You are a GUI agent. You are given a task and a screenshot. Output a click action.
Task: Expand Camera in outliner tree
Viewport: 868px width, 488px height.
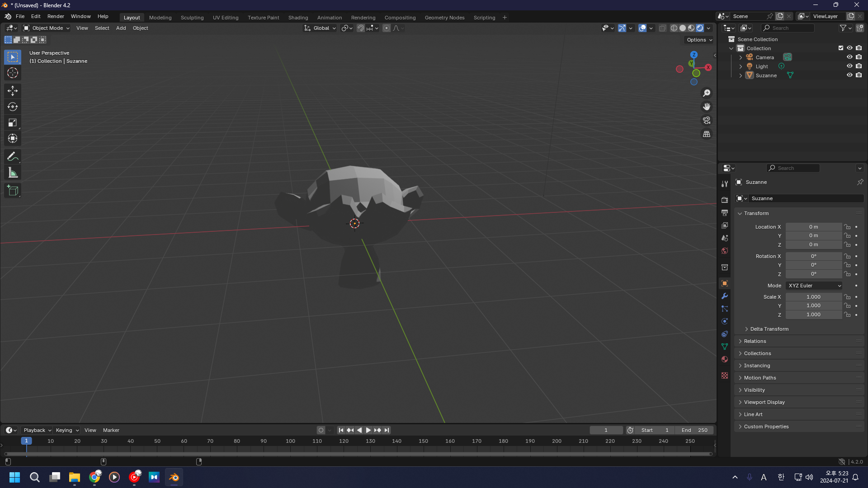click(x=741, y=57)
